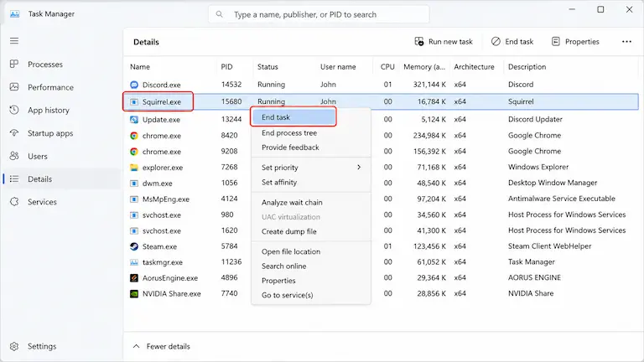Click the Chrome icon for PID 8420
The height and width of the screenshot is (362, 644).
point(134,136)
